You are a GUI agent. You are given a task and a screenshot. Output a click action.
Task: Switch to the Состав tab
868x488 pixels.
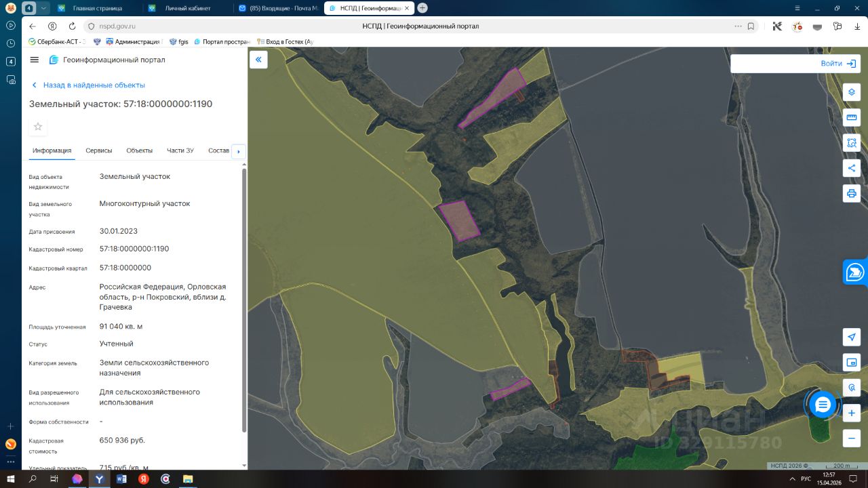(x=219, y=150)
